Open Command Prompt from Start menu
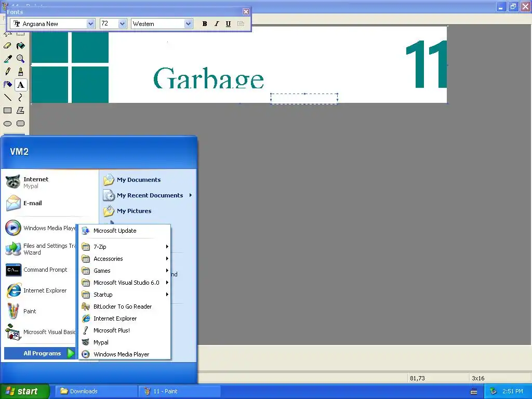This screenshot has width=532, height=399. (41, 270)
